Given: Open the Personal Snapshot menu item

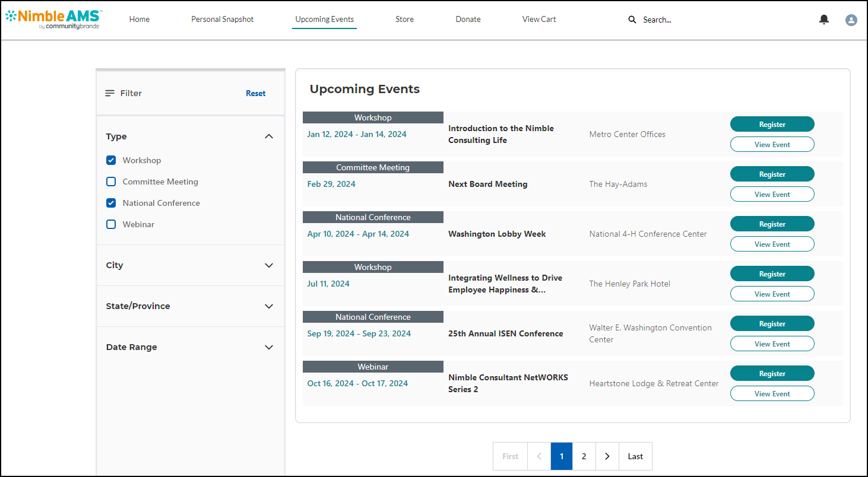Looking at the screenshot, I should (222, 20).
